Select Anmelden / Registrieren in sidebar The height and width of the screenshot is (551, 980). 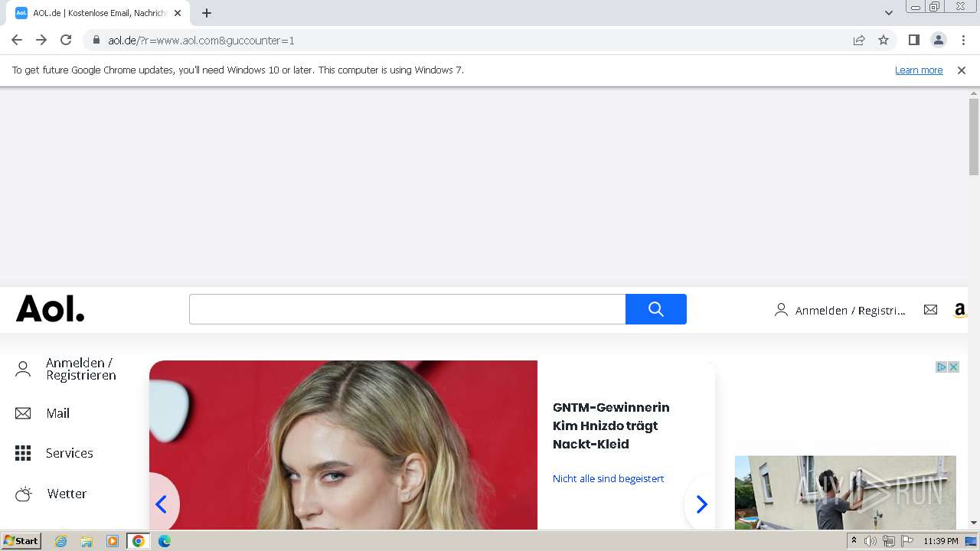[x=66, y=370]
